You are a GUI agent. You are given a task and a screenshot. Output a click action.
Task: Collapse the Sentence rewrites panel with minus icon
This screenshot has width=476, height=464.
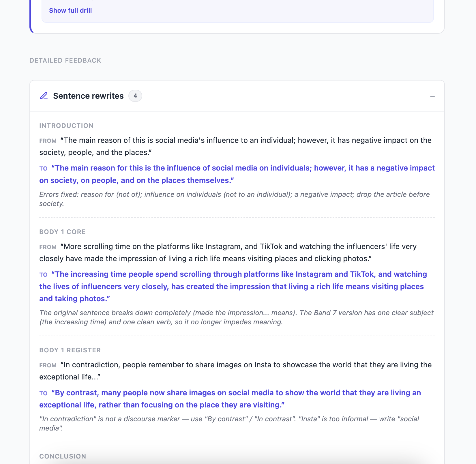pyautogui.click(x=432, y=96)
